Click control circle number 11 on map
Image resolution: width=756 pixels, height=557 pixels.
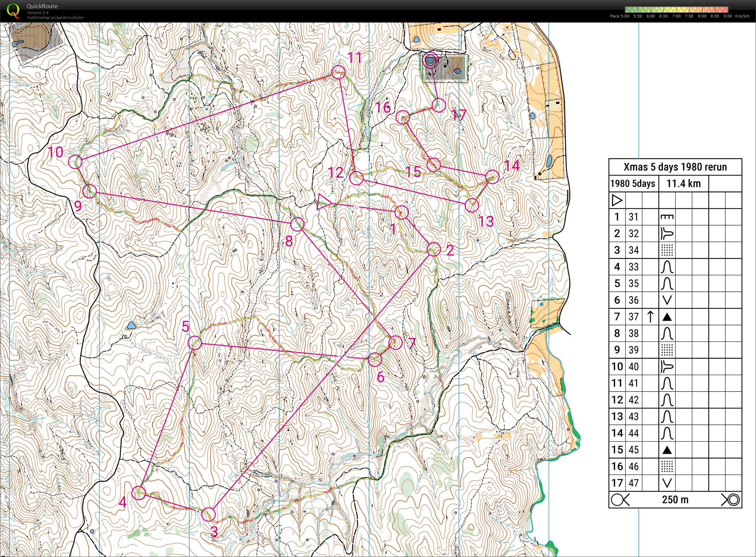pyautogui.click(x=338, y=72)
